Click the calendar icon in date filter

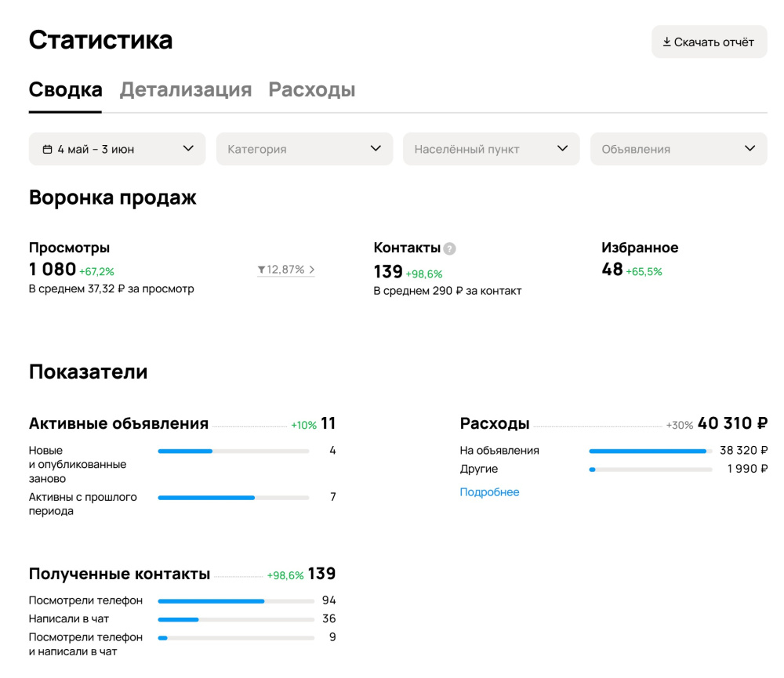pyautogui.click(x=48, y=149)
